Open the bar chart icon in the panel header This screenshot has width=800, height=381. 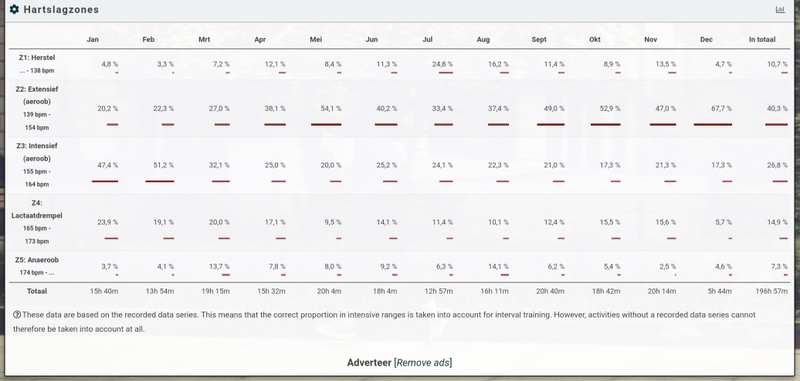point(780,10)
